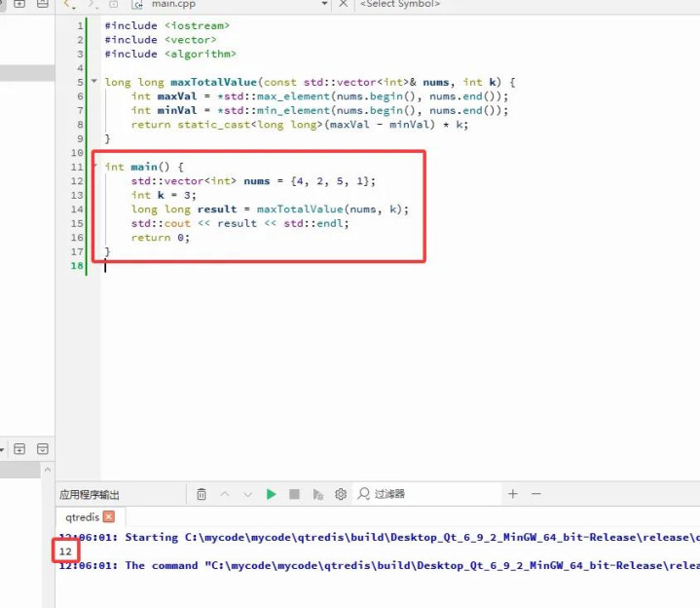The image size is (700, 608).
Task: Collapse the main function fold marker
Action: 93,168
